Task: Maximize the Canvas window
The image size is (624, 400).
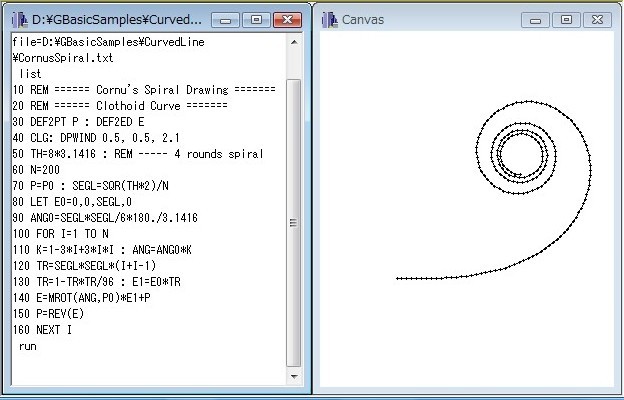Action: [x=566, y=20]
